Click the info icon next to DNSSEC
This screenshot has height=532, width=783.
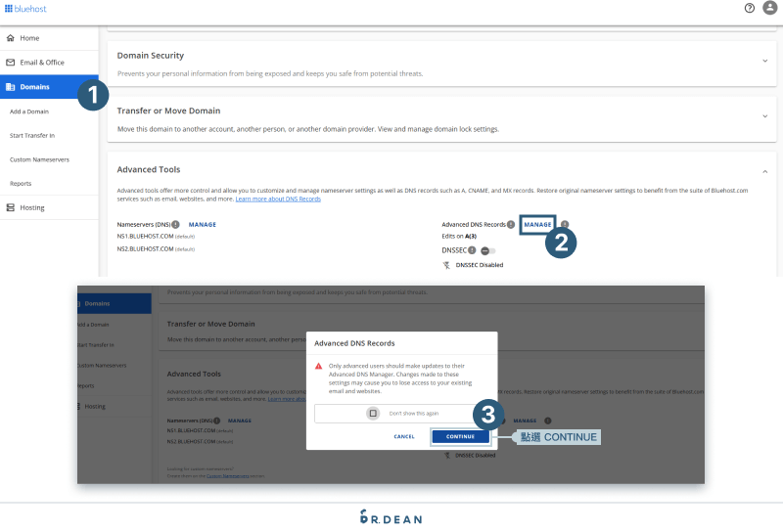tap(472, 250)
